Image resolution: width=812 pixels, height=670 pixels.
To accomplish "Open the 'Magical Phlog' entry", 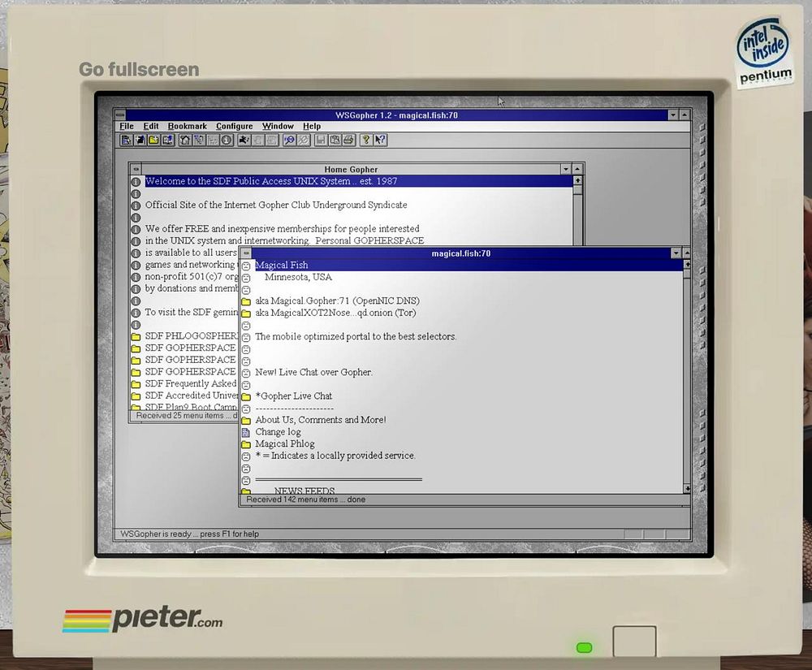I will [285, 443].
